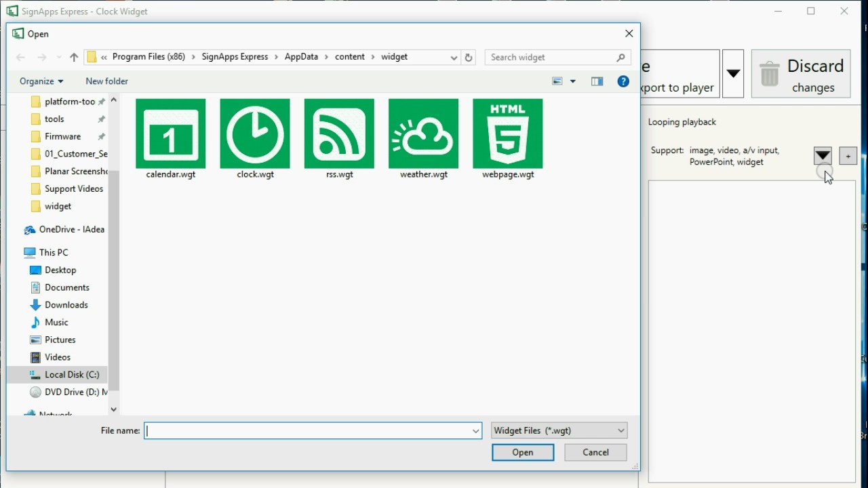
Task: Click the Cancel button
Action: (x=595, y=453)
